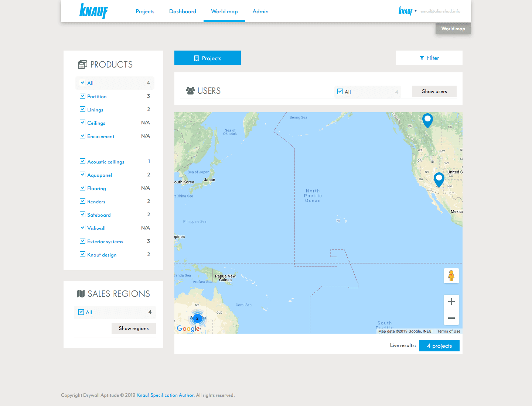Click the Australia cluster marker labeled 2
Viewport: 532px width, 406px height.
(197, 318)
